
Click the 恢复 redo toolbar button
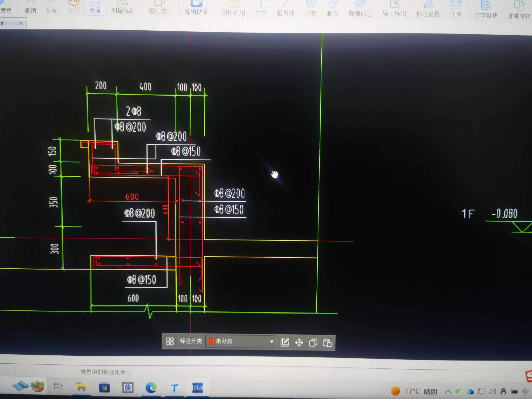[x=51, y=7]
